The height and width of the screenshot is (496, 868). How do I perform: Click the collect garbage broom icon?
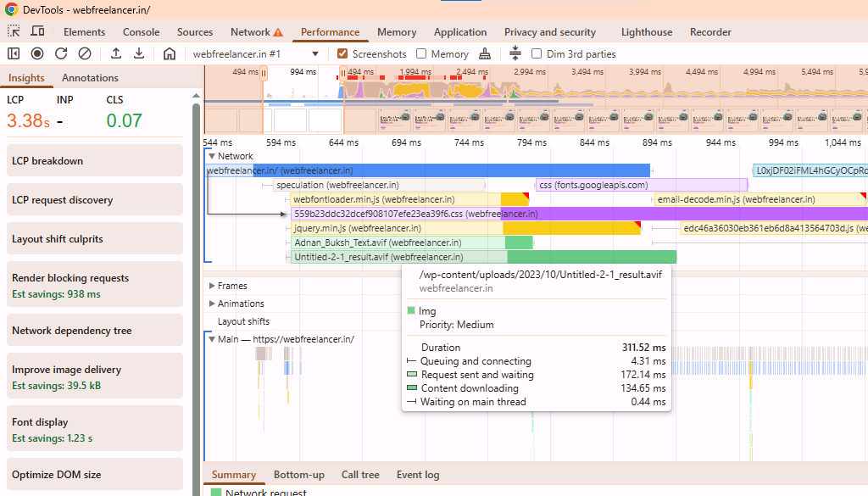(485, 53)
